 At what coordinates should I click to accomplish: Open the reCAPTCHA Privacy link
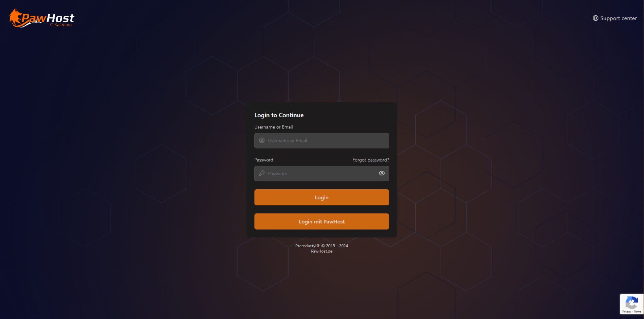[x=626, y=312]
